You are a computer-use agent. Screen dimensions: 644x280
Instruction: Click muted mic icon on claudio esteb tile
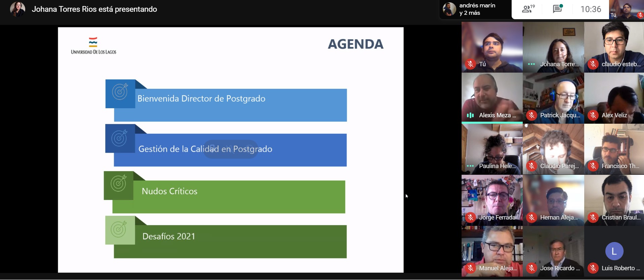point(593,64)
